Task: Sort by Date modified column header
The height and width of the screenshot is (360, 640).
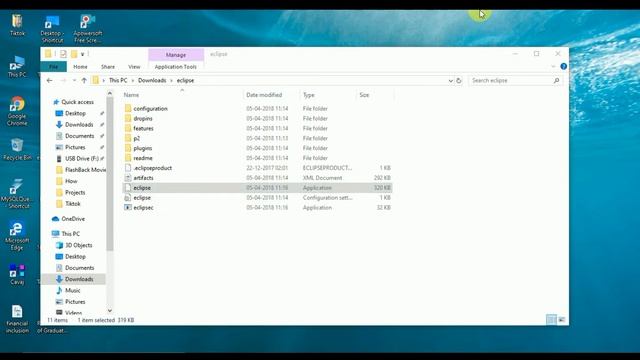Action: click(x=271, y=95)
